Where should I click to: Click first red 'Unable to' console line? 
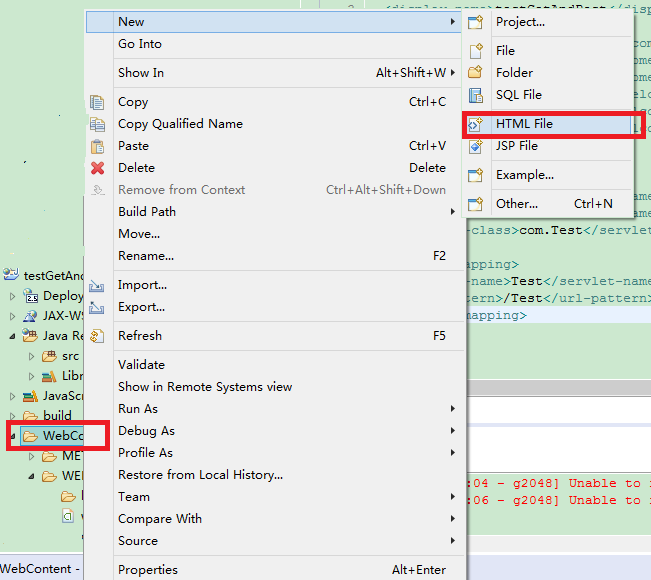click(x=604, y=484)
